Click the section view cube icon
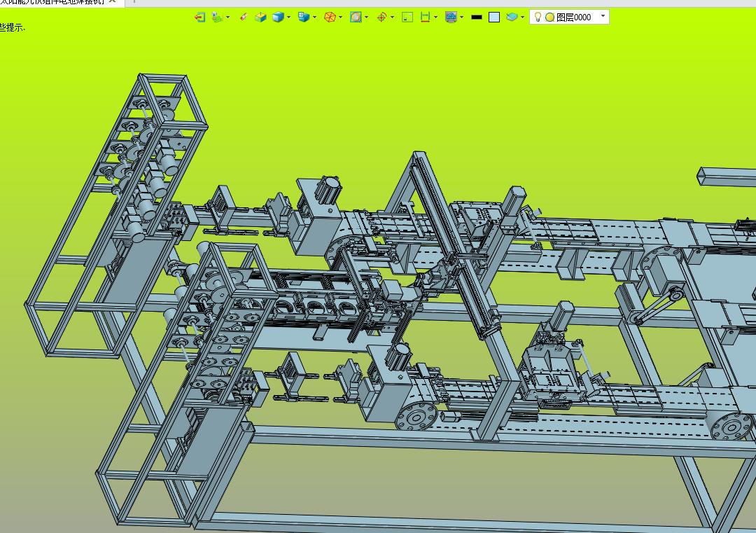The image size is (756, 533). 260,18
